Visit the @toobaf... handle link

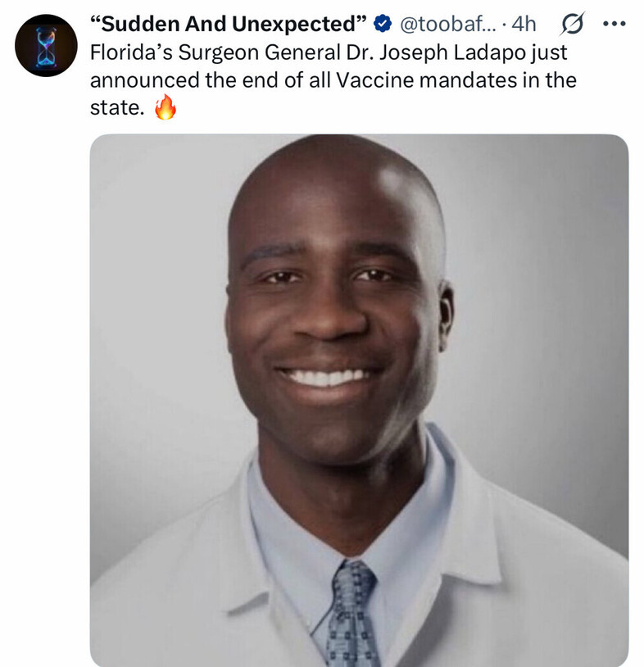coord(448,24)
